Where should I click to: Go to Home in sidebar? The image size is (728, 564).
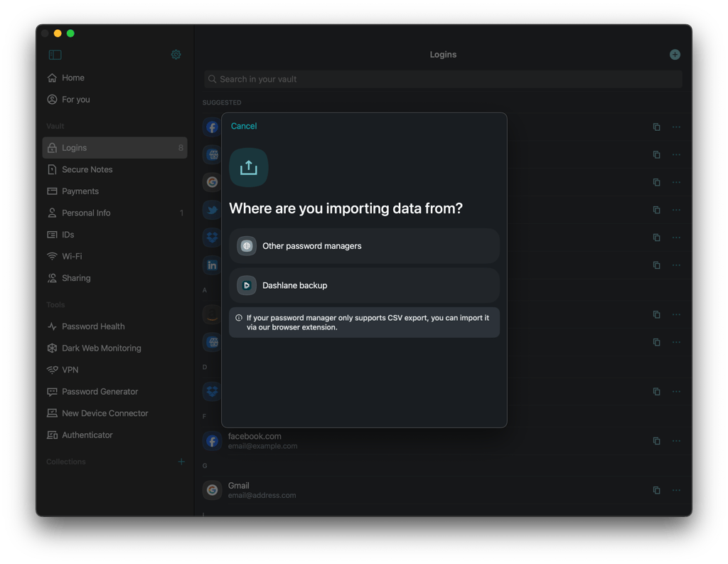(114, 78)
